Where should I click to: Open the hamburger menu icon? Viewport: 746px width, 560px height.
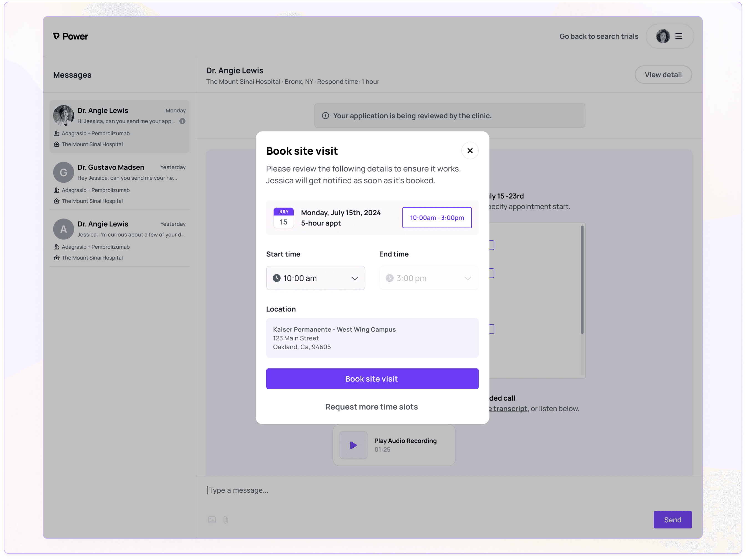click(x=679, y=36)
